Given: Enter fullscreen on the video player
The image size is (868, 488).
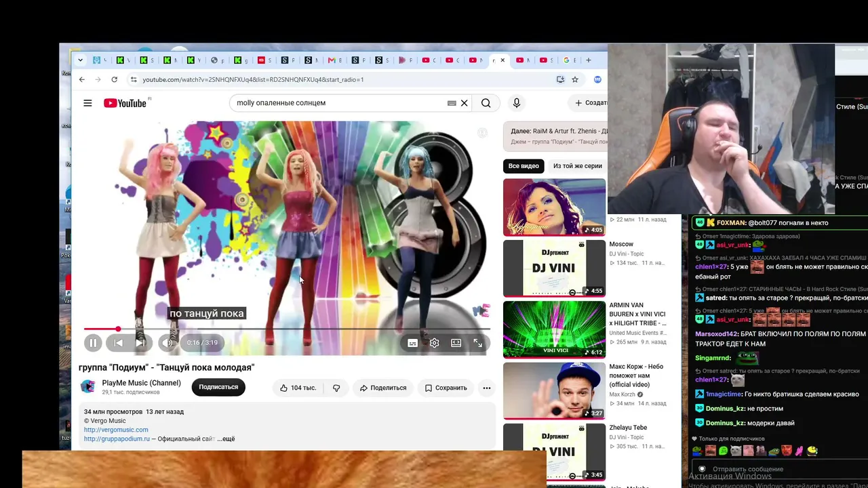Looking at the screenshot, I should (478, 343).
